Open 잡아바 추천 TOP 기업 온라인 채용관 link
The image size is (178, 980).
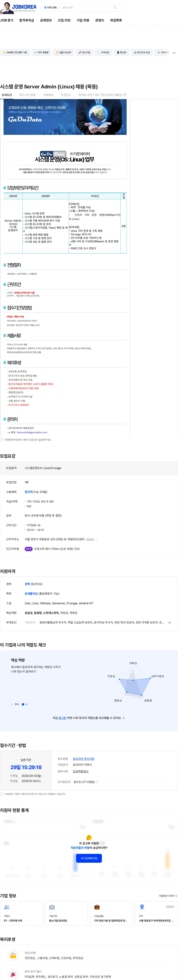pyautogui.click(x=102, y=95)
